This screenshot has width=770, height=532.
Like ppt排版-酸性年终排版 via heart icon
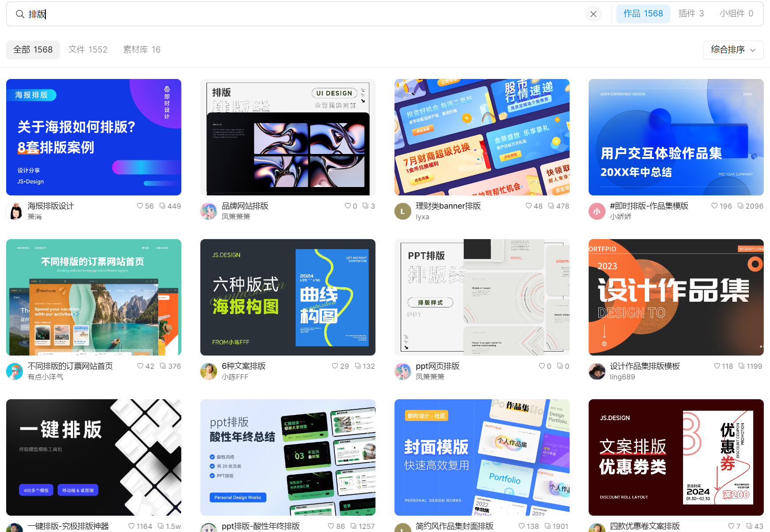[331, 526]
